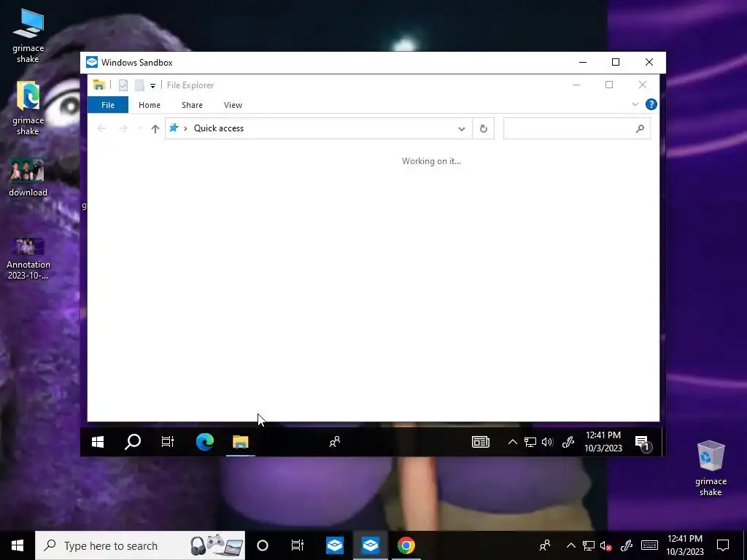Select the Annotation 2023-10 desktop thumbnail
Viewport: 747px width, 560px height.
[28, 259]
